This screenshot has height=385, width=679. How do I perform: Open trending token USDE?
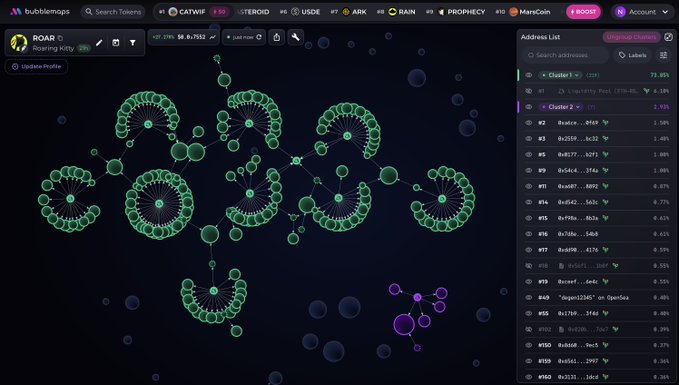pos(305,12)
